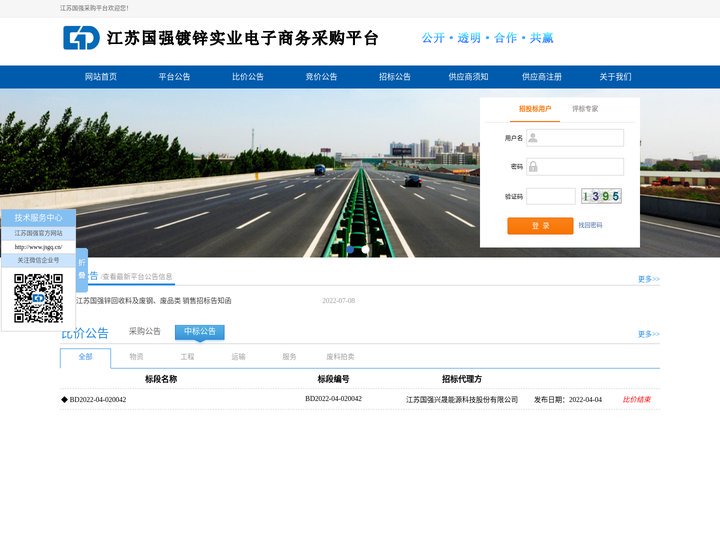Select the 物资 category tab
The image size is (720, 540).
pos(136,357)
